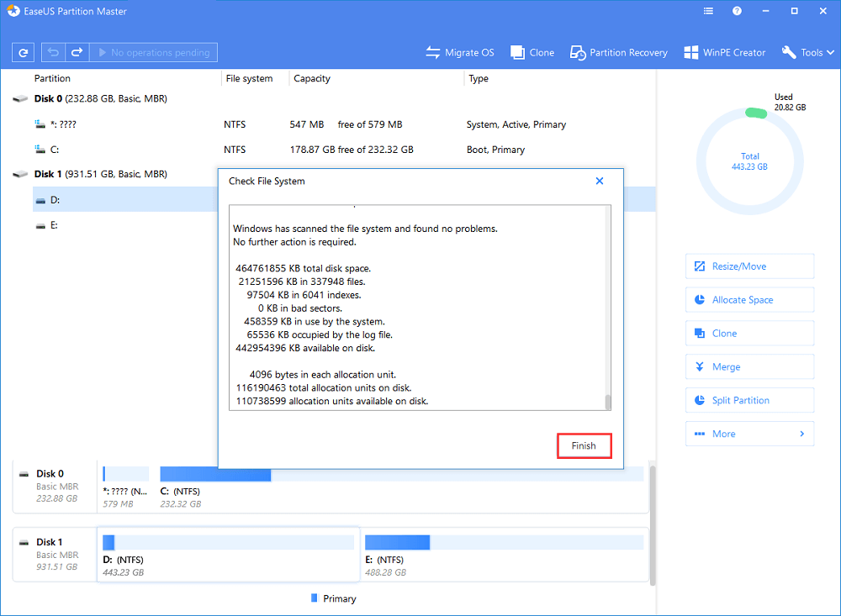The image size is (841, 616).
Task: Open the help question mark icon
Action: [737, 11]
